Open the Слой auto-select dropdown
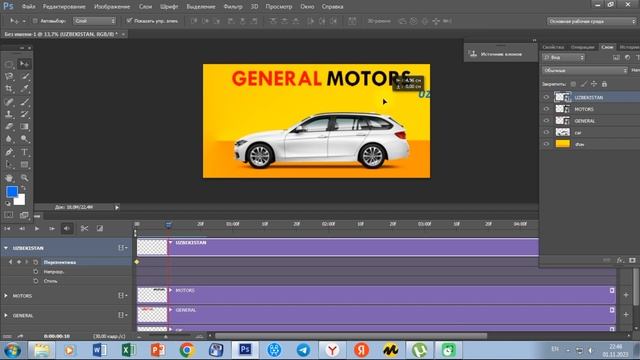Screen dimensions: 640x360 tap(95, 21)
